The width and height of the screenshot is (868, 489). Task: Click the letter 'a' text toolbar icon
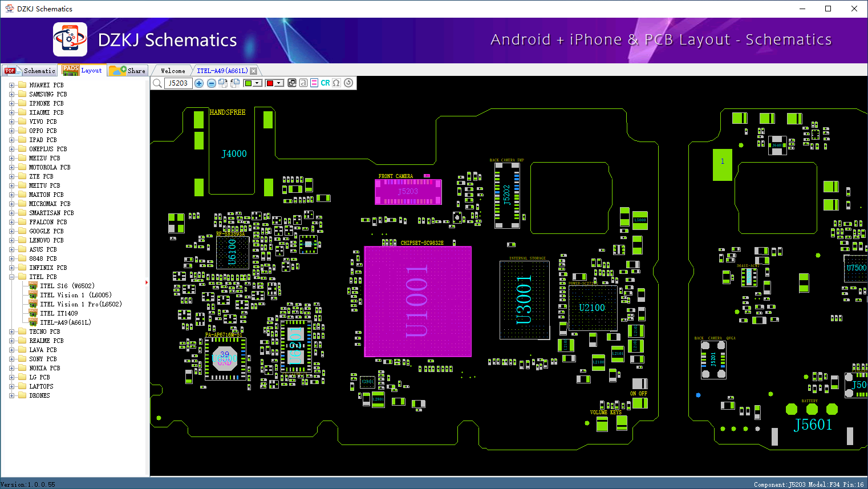pyautogui.click(x=303, y=83)
